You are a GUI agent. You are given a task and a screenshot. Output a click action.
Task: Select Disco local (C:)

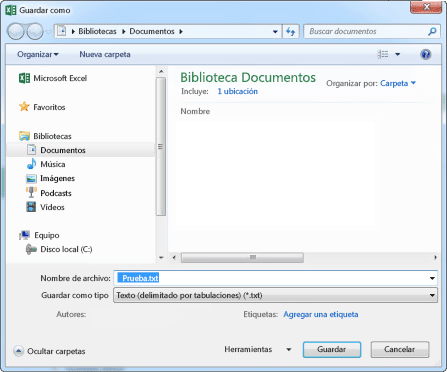point(66,249)
